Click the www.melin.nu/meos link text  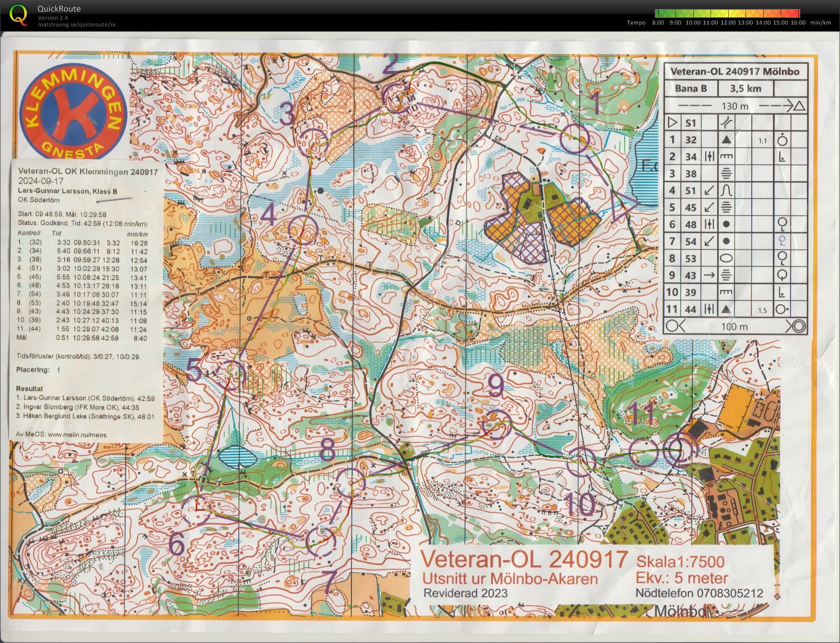tap(78, 435)
